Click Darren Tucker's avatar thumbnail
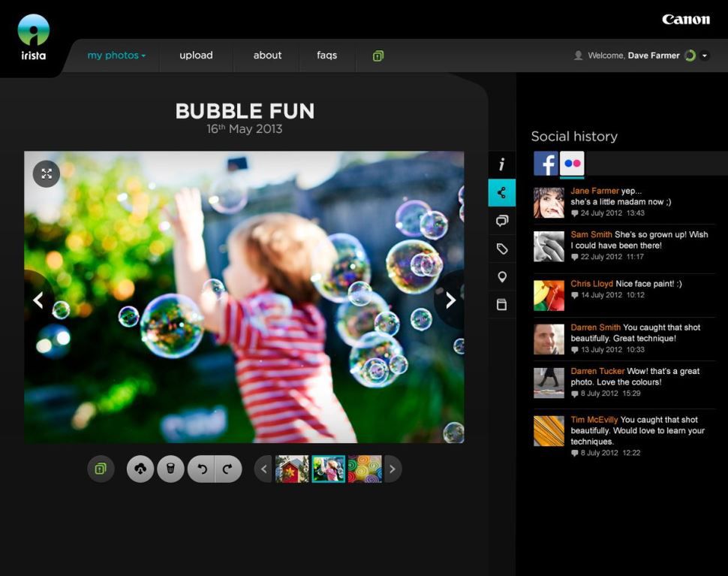This screenshot has width=728, height=576. [x=549, y=383]
